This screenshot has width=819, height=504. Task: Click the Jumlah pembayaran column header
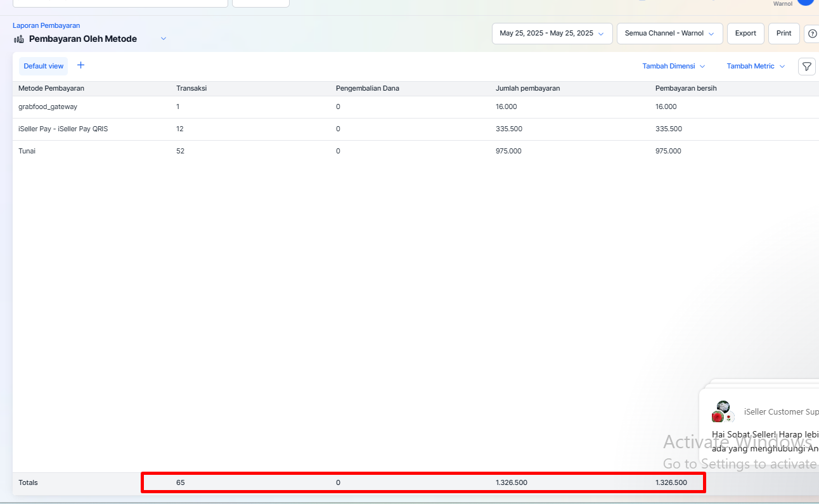pyautogui.click(x=527, y=88)
